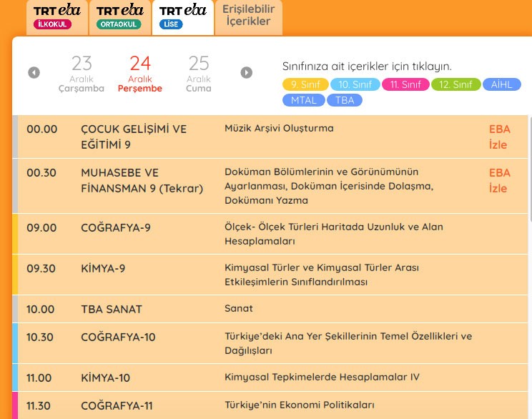
Task: Select the TRT EBA Lise tab
Action: [x=182, y=17]
